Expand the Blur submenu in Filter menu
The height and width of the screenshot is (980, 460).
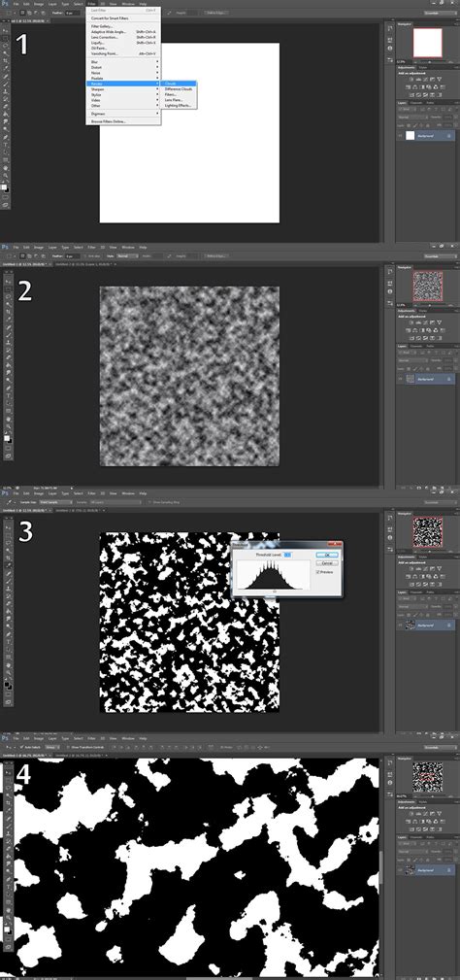point(123,62)
